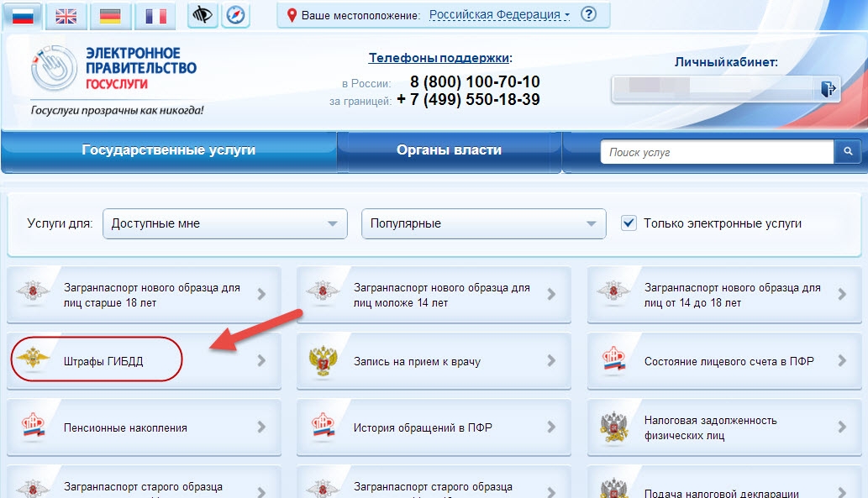Click chevron on Загранпаспорт для лиц от 14 до 18
Image resolution: width=868 pixels, height=498 pixels.
842,295
